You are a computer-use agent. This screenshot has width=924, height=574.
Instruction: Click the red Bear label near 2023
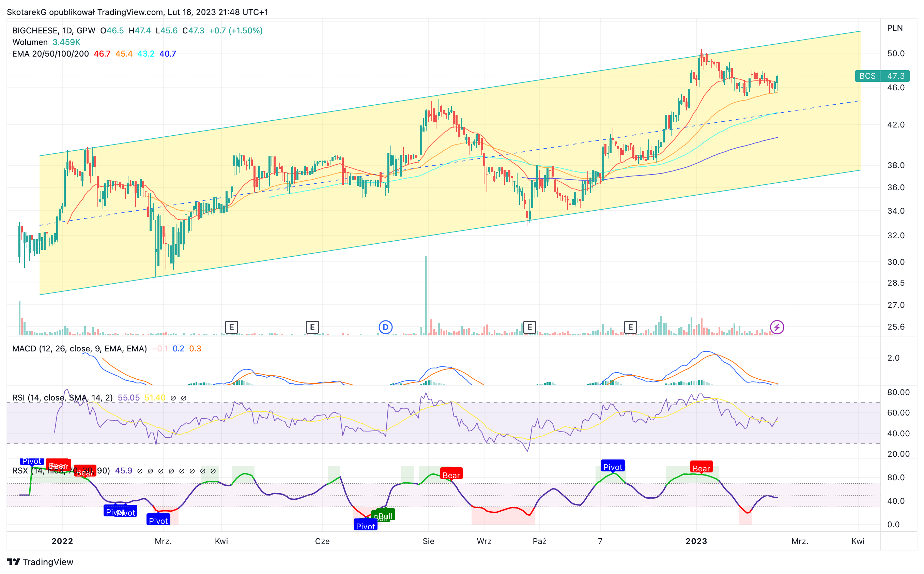click(701, 468)
